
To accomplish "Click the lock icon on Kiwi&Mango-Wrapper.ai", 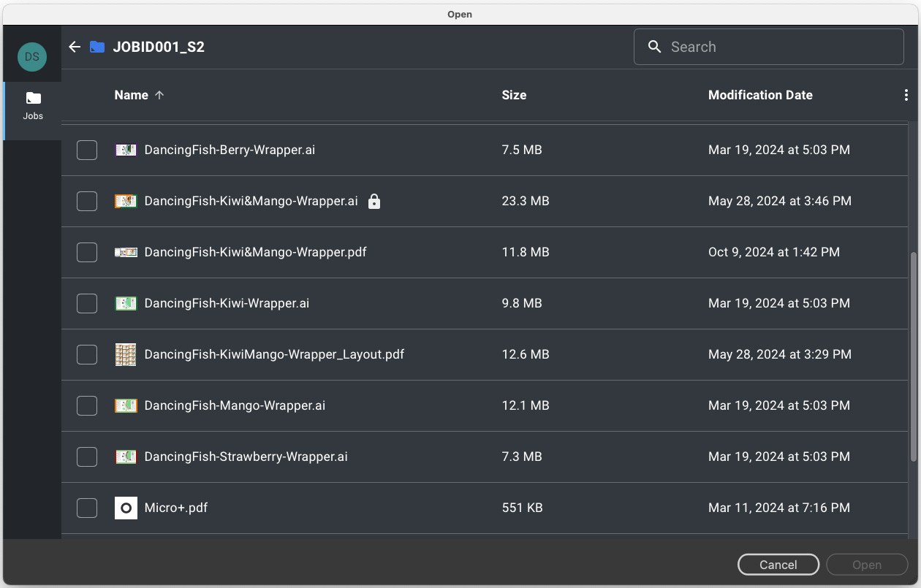I will pos(374,201).
